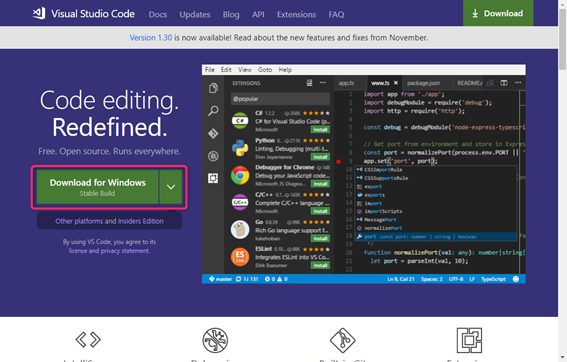Open Extensions in the top navigation
The image size is (567, 362).
point(297,14)
